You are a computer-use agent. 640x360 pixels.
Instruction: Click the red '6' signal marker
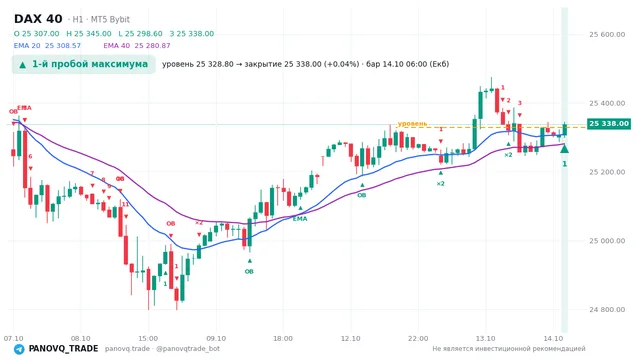30,156
